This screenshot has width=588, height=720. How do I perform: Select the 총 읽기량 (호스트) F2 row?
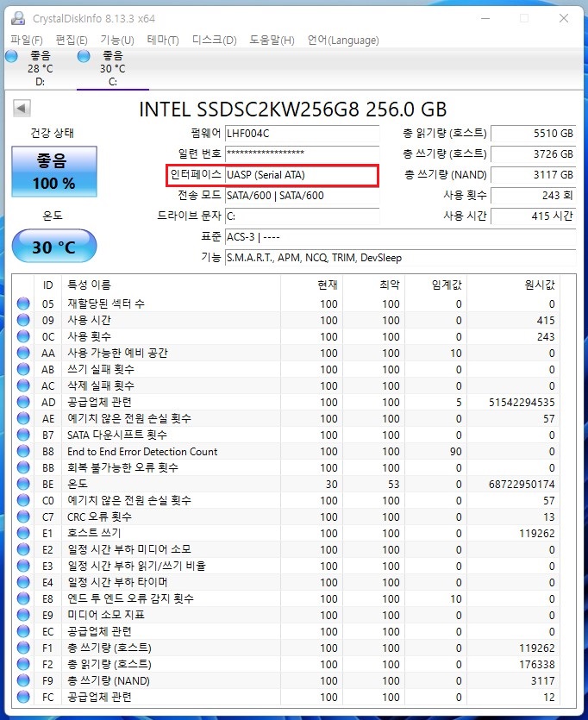tap(287, 664)
